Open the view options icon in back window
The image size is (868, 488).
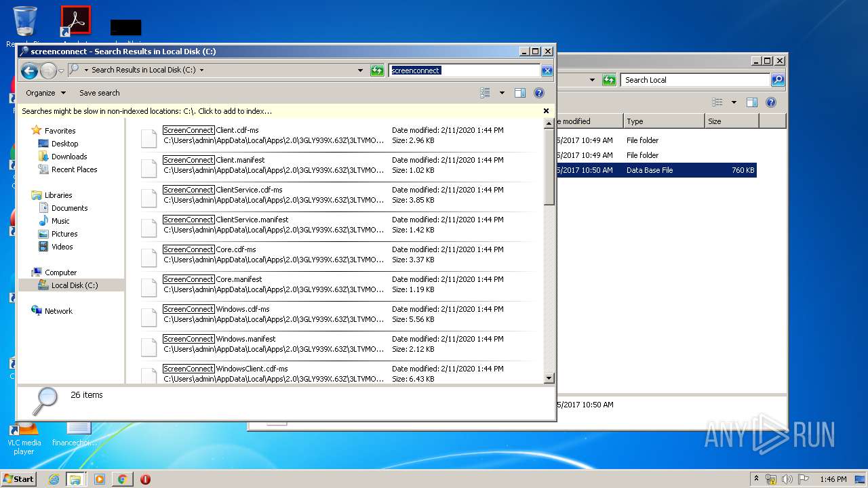tap(717, 102)
